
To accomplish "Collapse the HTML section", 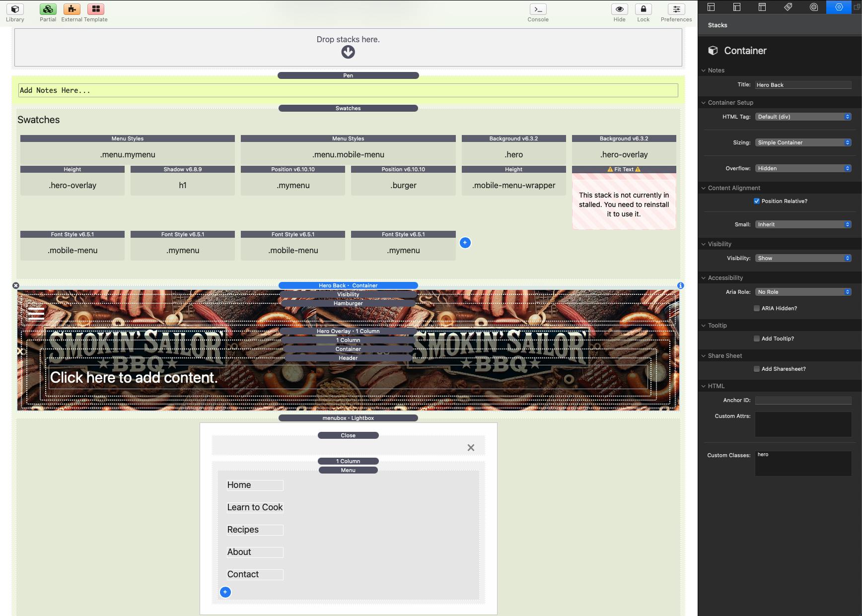I will 704,386.
